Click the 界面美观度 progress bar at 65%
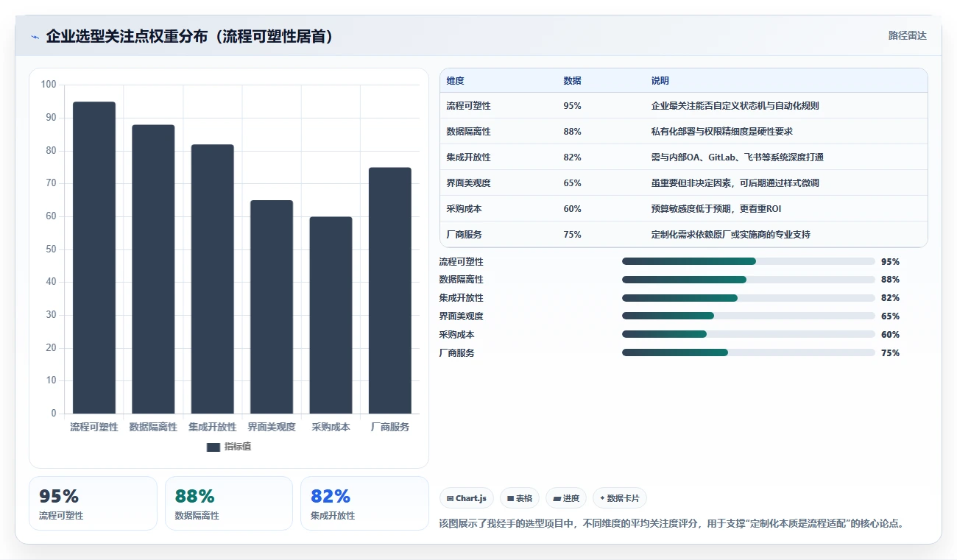Screen dimensions: 957x560 click(x=749, y=316)
